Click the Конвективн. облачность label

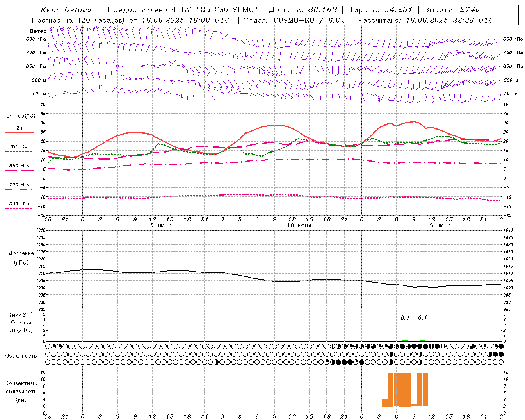[x=21, y=388]
